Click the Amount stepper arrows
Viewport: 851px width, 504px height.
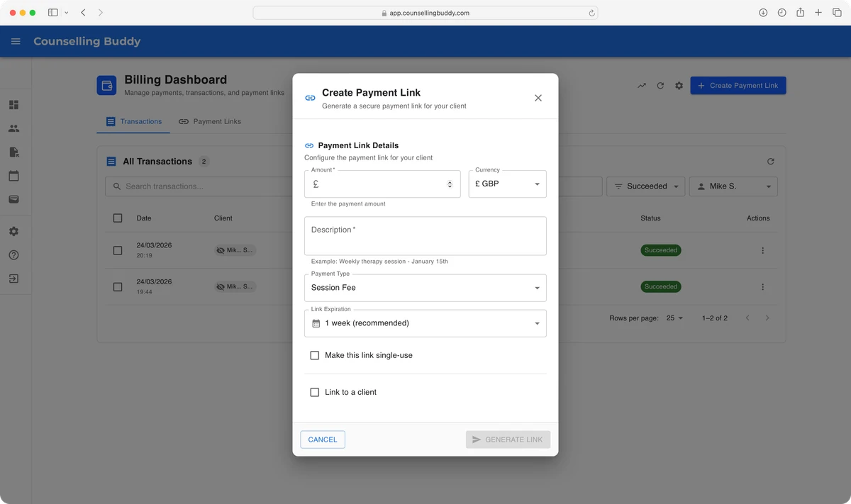(x=450, y=184)
